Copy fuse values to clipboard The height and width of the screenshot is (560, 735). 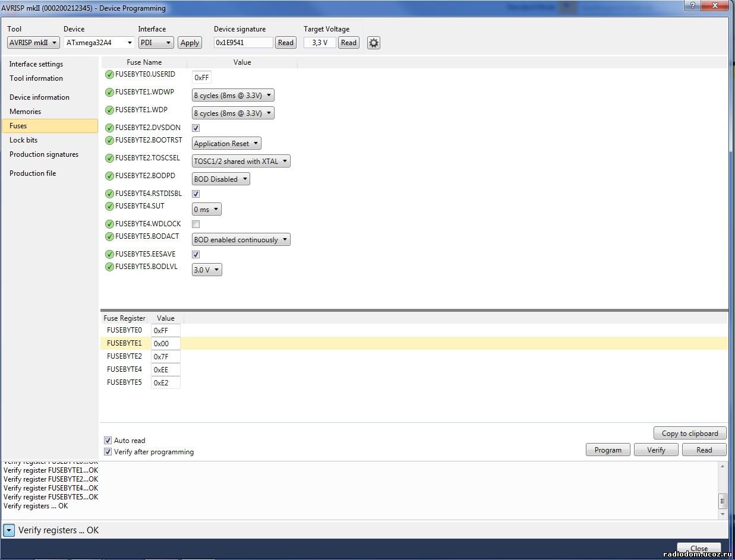(x=690, y=434)
